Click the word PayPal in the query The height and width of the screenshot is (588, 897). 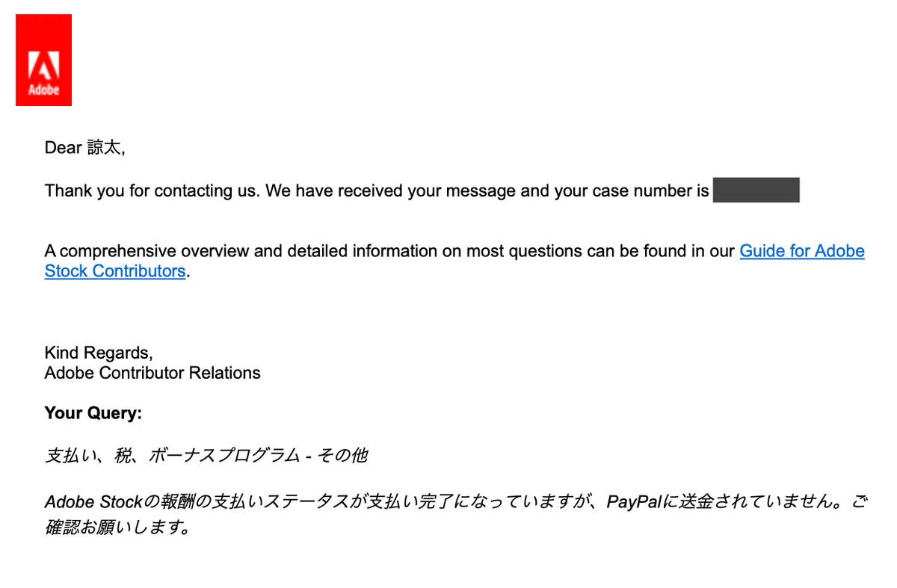pyautogui.click(x=634, y=502)
